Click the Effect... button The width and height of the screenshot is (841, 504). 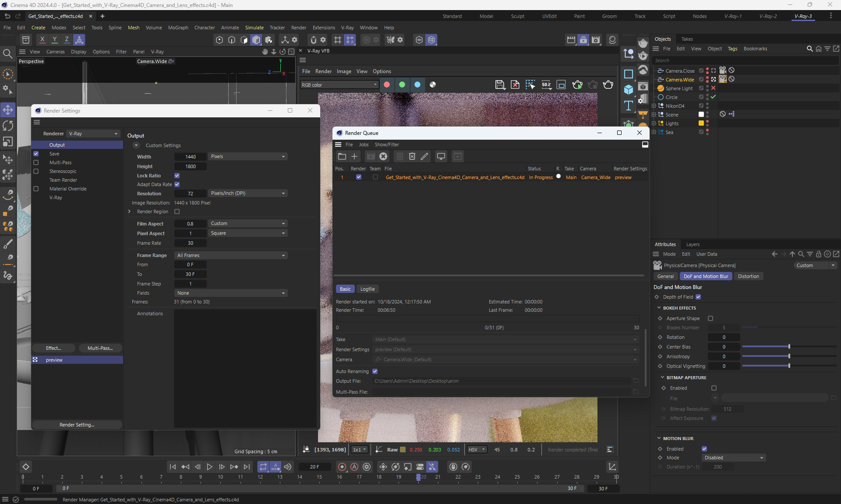tap(53, 348)
